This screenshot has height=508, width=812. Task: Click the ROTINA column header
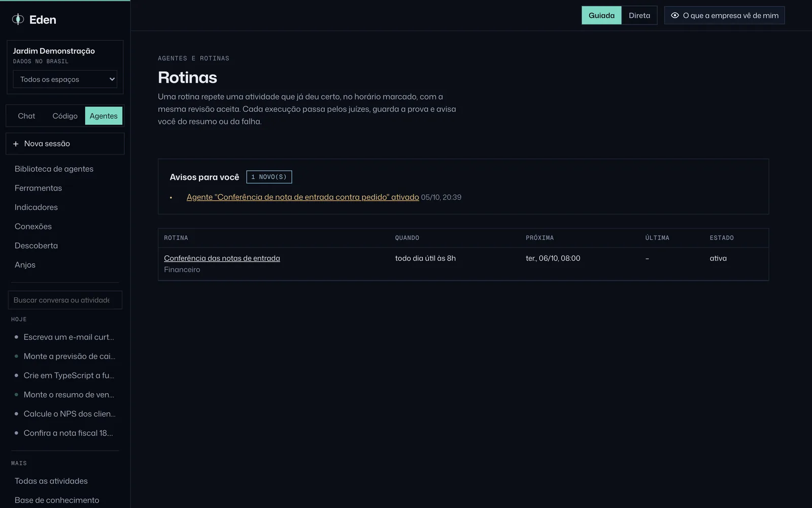[176, 238]
